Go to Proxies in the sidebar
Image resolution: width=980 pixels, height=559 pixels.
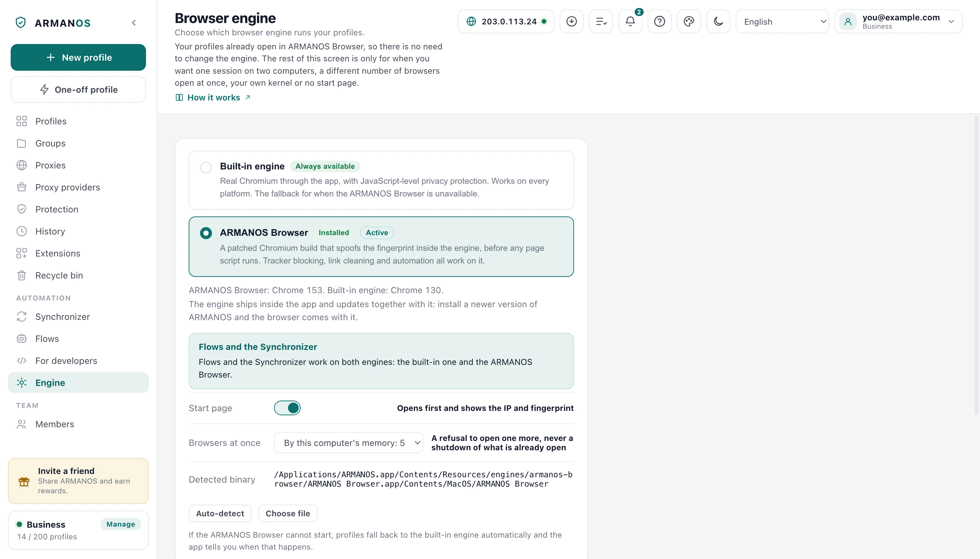[78, 165]
